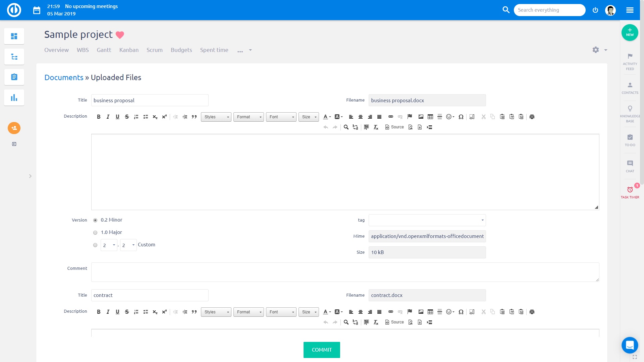Select the Custom version radio button
The width and height of the screenshot is (644, 362).
(95, 245)
